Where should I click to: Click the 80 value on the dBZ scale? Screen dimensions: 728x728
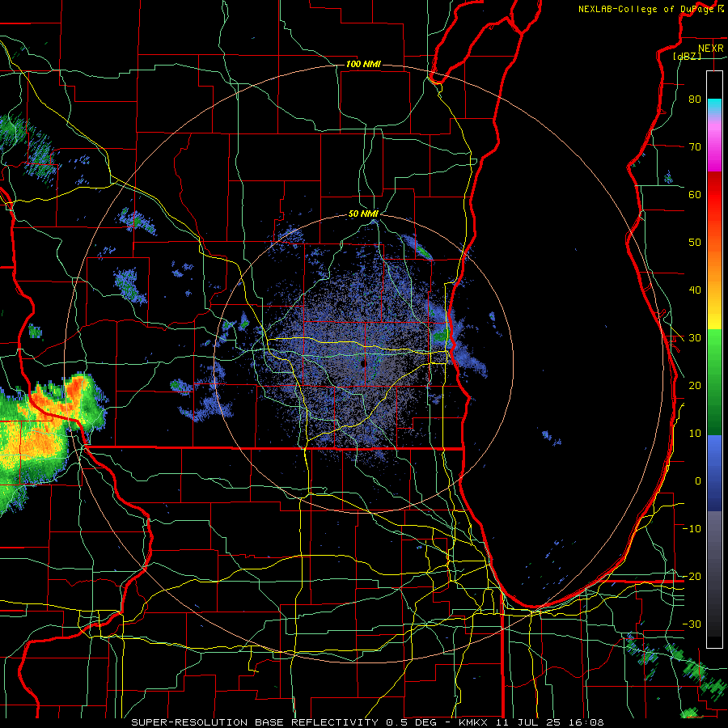click(x=695, y=99)
